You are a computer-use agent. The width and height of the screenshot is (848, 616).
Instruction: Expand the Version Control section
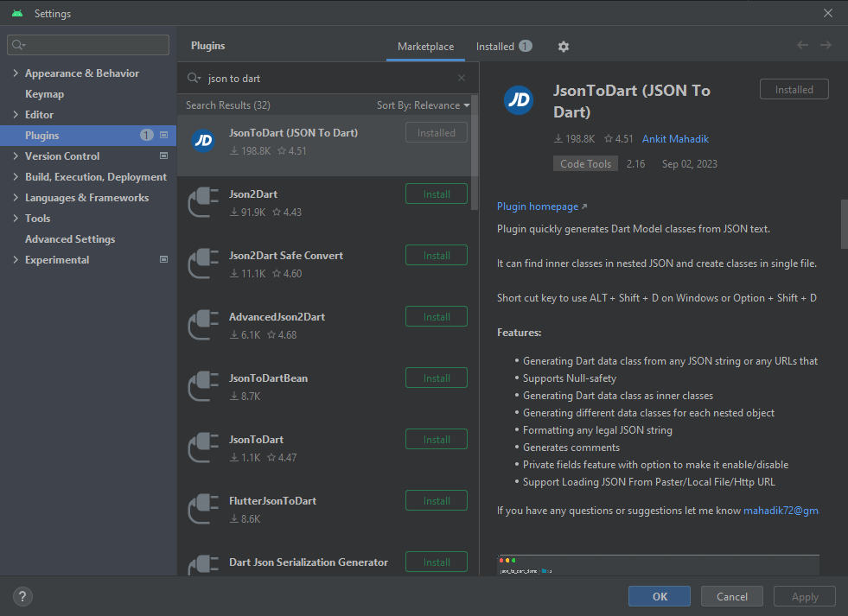[16, 156]
